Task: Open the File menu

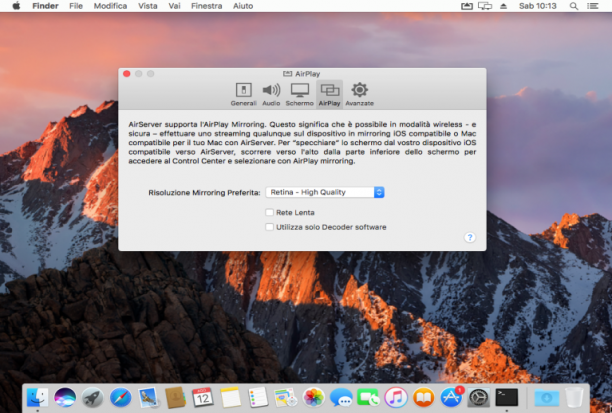Action: click(x=76, y=6)
